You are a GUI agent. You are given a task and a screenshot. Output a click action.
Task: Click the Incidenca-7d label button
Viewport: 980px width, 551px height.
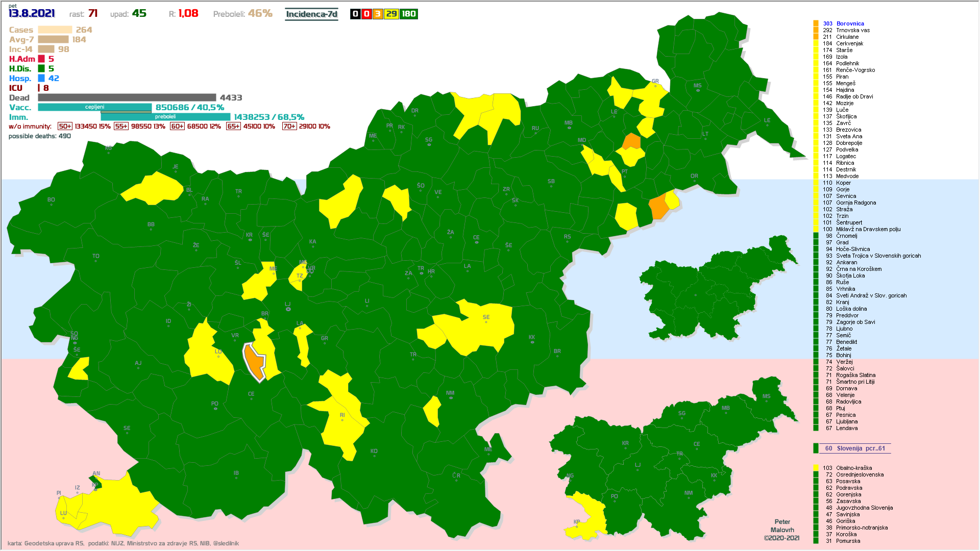tap(311, 14)
